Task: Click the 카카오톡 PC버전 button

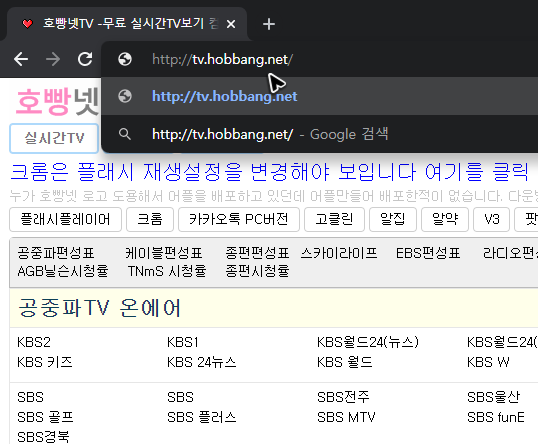Action: (x=239, y=219)
